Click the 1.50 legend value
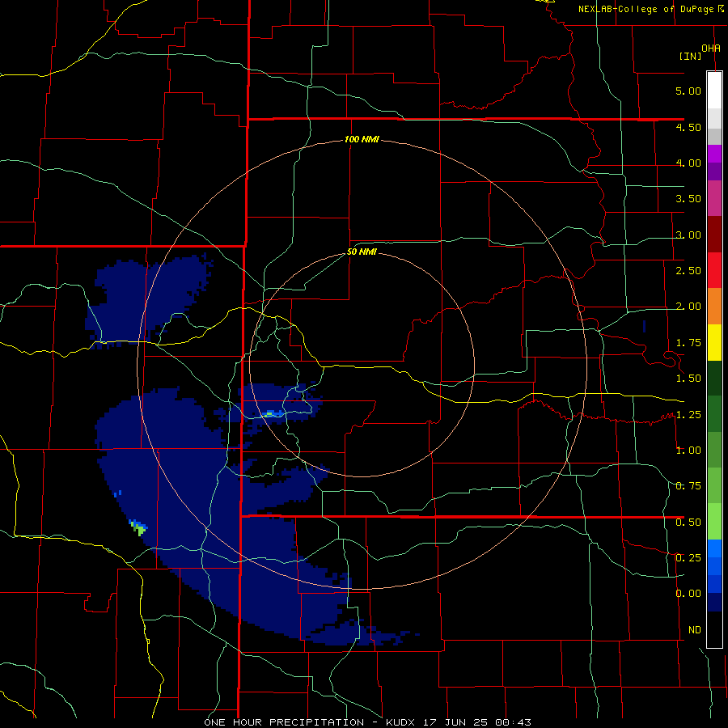Screen dimensions: 728x728 (688, 379)
